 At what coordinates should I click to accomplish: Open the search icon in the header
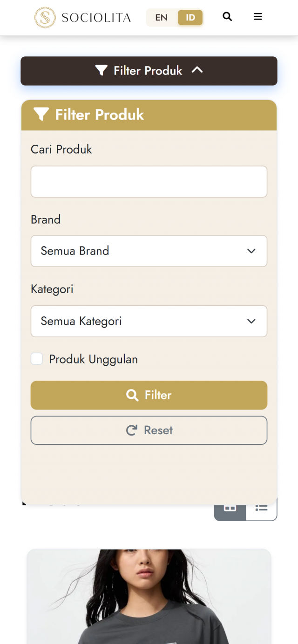tap(227, 16)
